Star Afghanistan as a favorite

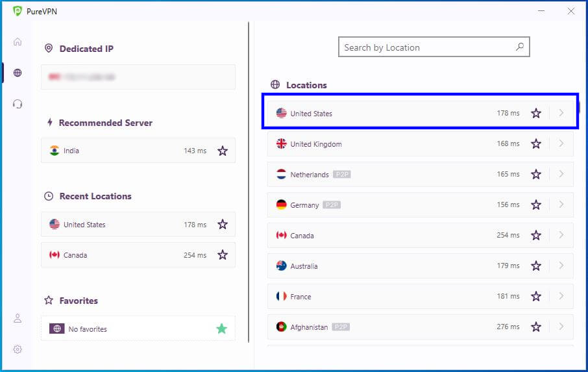536,327
